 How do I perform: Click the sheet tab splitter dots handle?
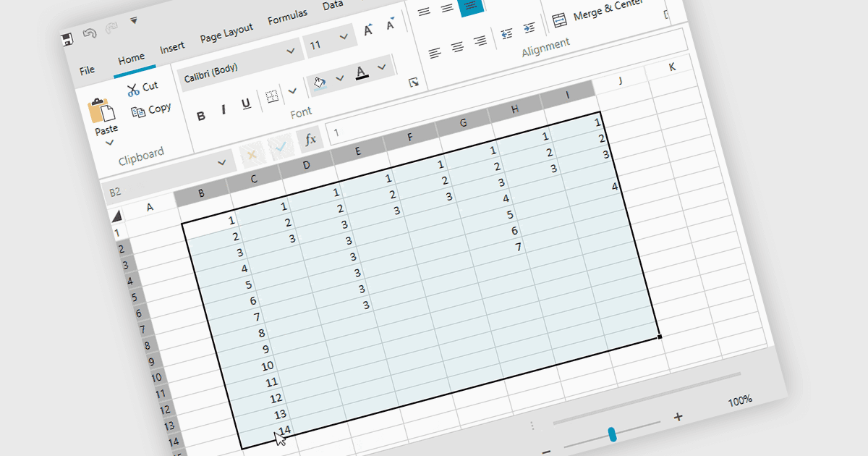point(532,426)
